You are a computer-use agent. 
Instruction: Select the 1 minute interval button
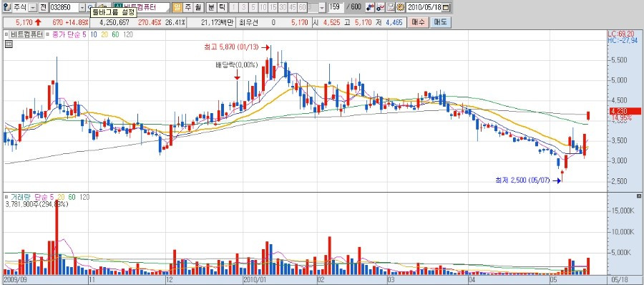(x=233, y=7)
